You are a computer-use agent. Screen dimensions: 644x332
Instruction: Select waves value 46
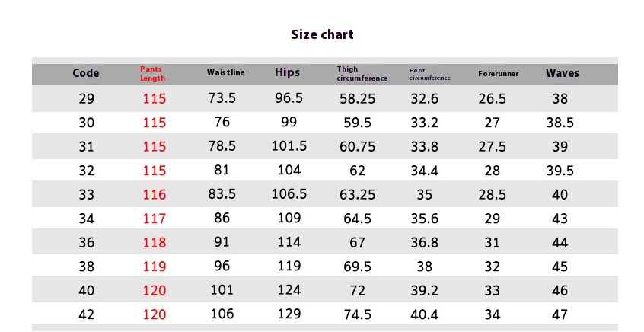click(x=560, y=291)
